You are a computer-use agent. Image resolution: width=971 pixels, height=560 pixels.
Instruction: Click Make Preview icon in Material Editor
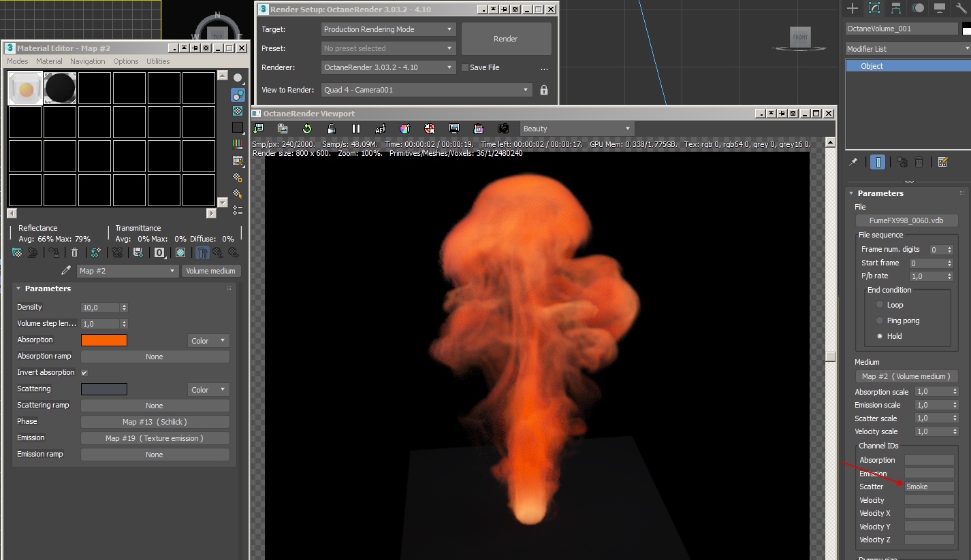click(x=238, y=161)
